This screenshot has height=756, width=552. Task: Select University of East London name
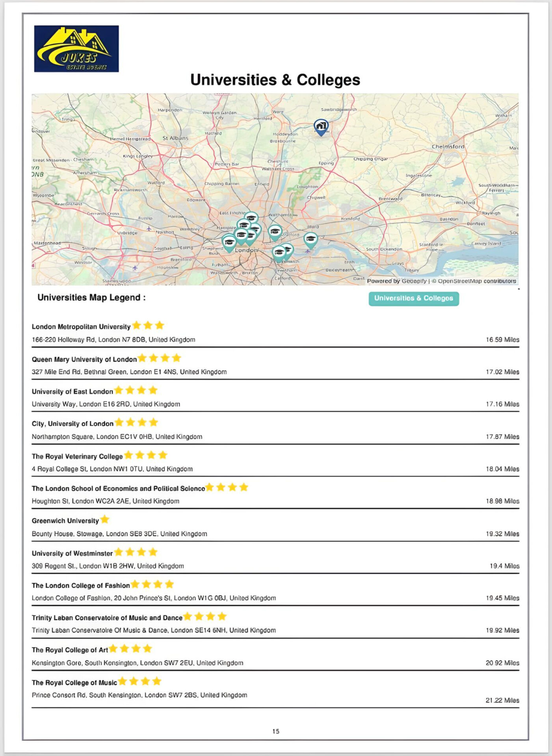coord(72,392)
